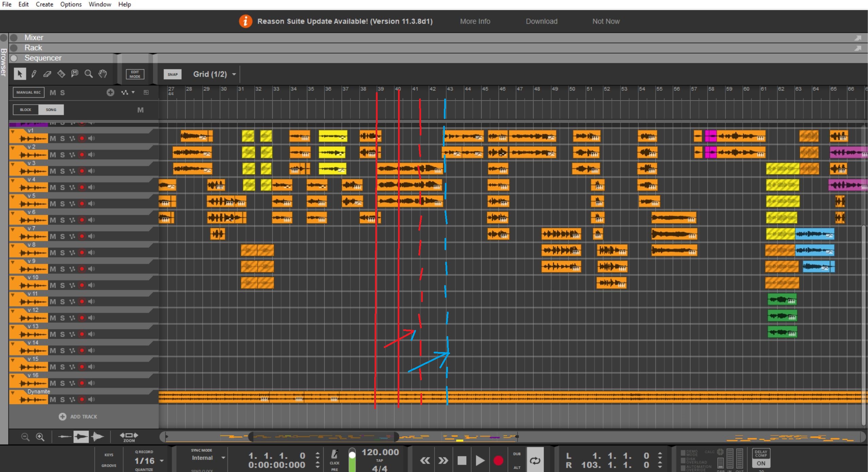Click the Record transport button
This screenshot has height=472, width=868.
tap(498, 461)
